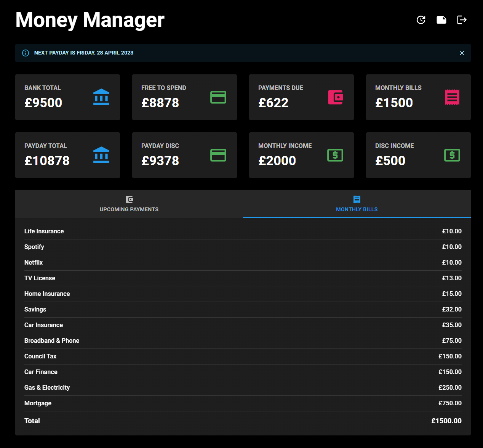This screenshot has width=483, height=448.
Task: Click the £500 disc income value
Action: pyautogui.click(x=390, y=161)
